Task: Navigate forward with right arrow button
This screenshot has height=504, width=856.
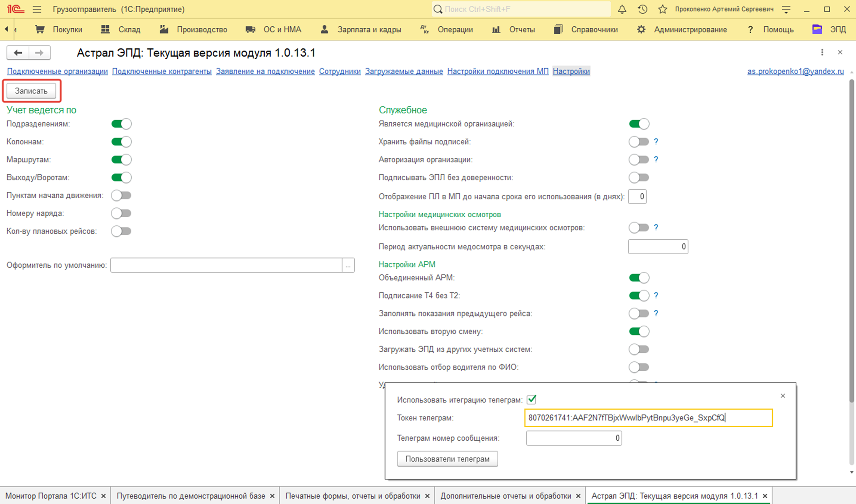Action: [x=39, y=53]
